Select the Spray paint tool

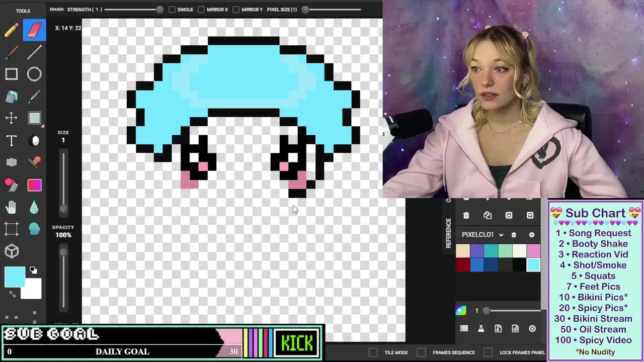click(11, 185)
